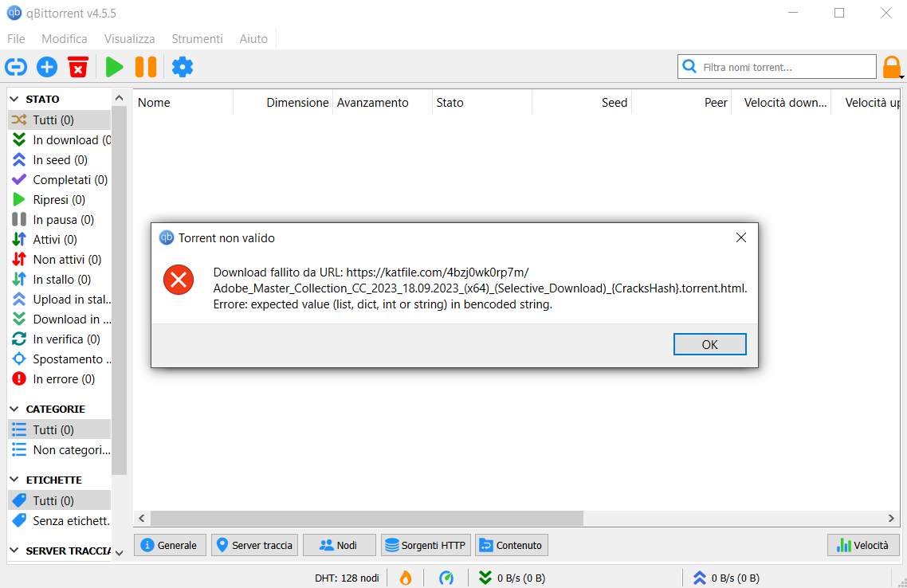
Task: Select the 'In seed (0)' filter
Action: (60, 160)
